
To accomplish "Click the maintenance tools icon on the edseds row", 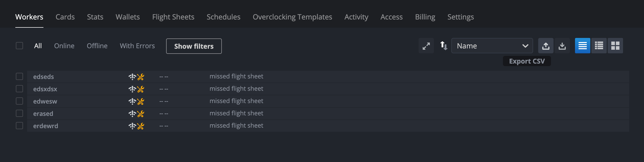I will [x=140, y=76].
